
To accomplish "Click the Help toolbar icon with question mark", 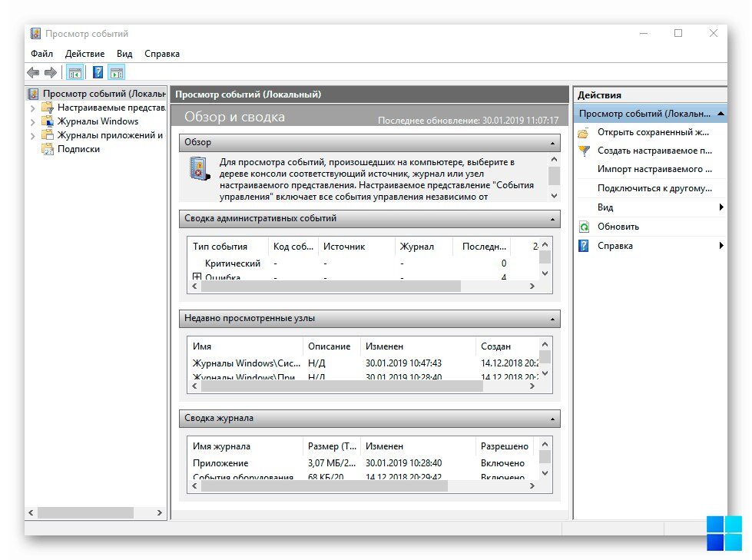I will [x=98, y=73].
